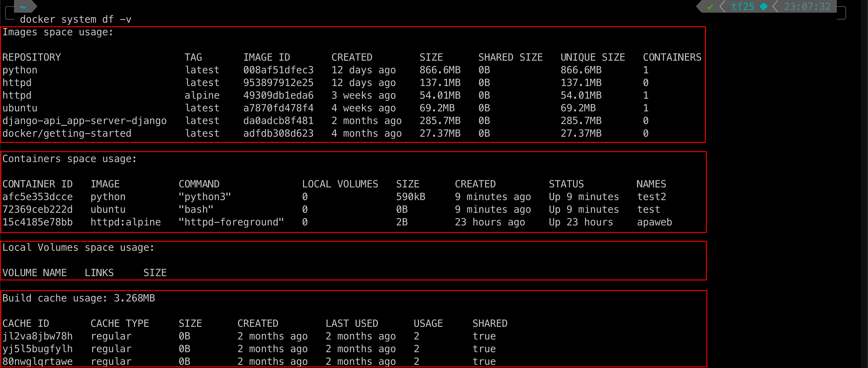Image resolution: width=868 pixels, height=368 pixels.
Task: Click the 'Containers space usage:' heading
Action: (x=69, y=159)
